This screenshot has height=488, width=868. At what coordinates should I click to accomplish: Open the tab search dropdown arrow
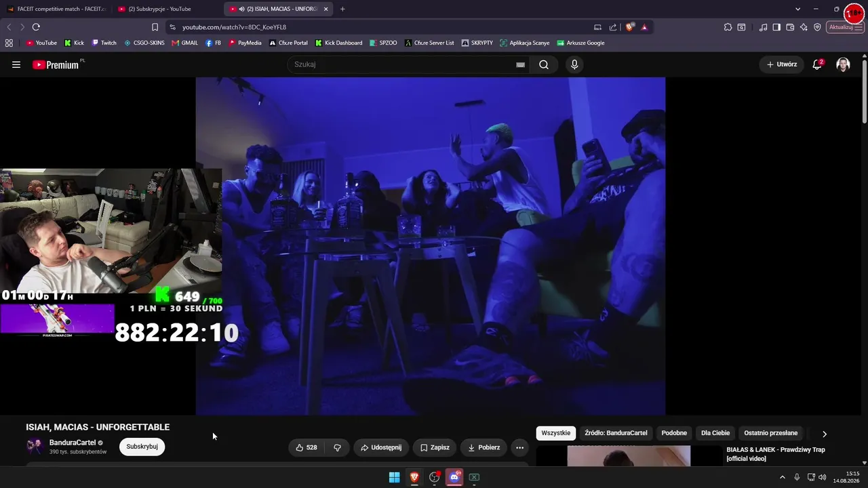[797, 9]
